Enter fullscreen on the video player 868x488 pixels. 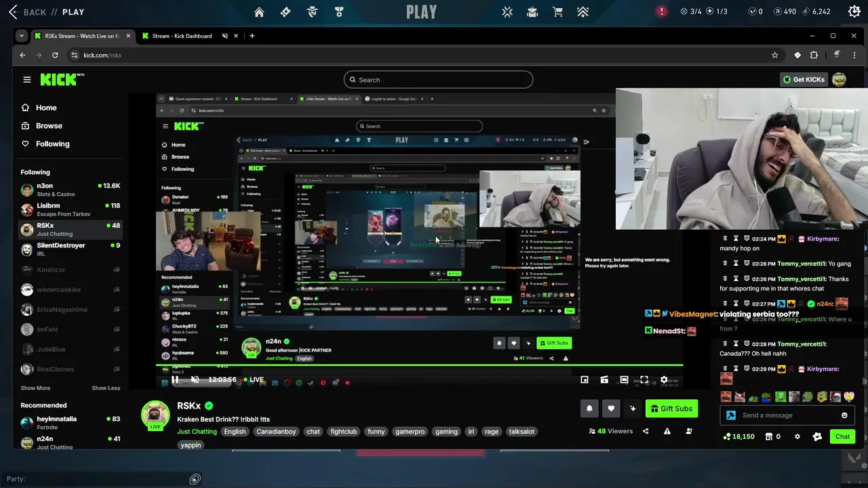[x=644, y=380]
